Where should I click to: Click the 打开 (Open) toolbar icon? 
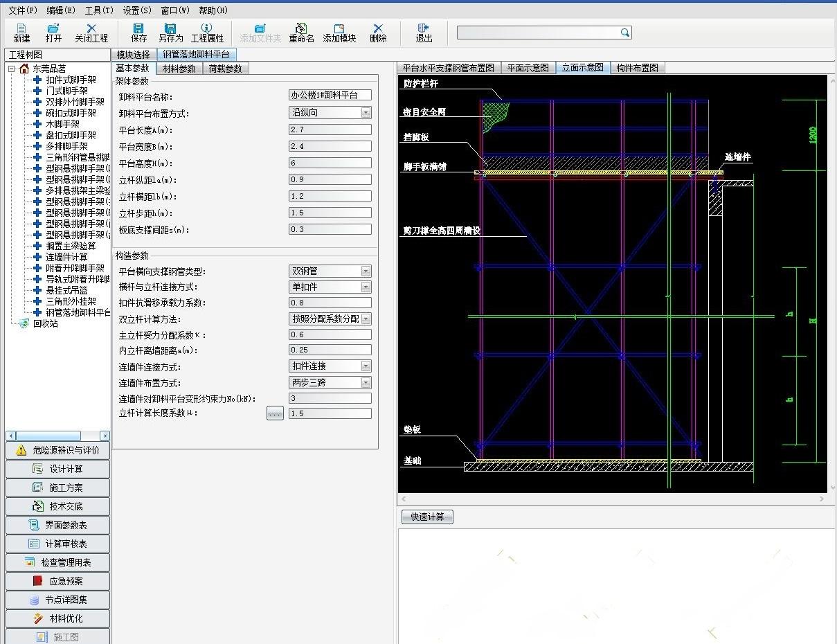pos(53,33)
